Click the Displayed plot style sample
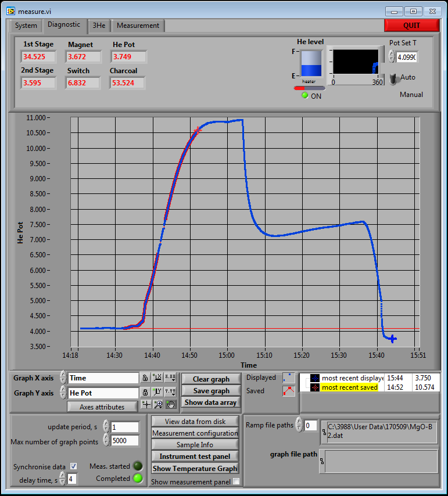Screen dimensions: 448x496 click(x=289, y=378)
